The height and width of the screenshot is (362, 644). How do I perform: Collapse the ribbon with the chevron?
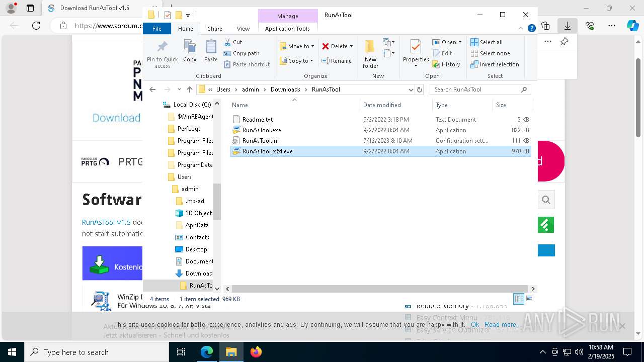coord(522,29)
